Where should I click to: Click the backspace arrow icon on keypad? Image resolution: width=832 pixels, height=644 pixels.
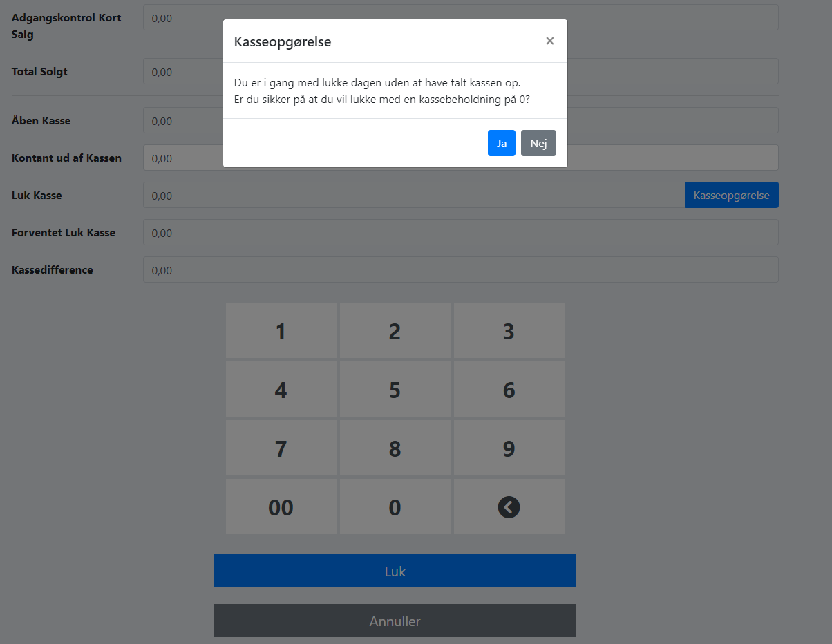tap(509, 507)
